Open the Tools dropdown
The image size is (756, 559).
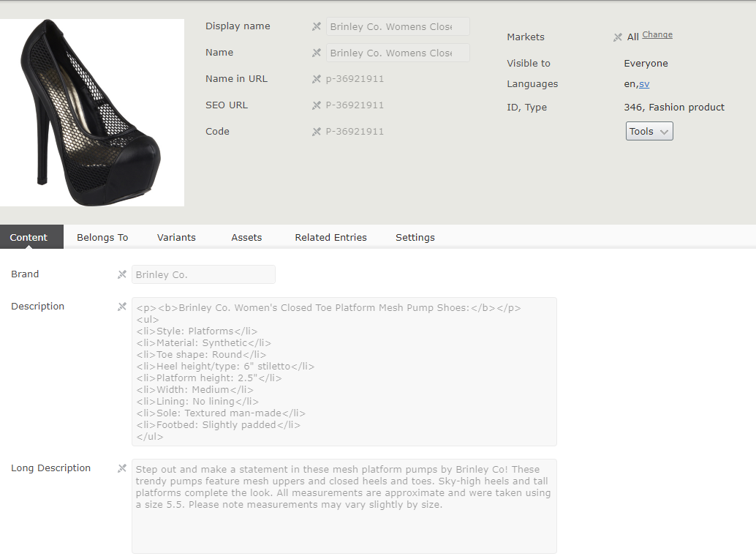649,131
